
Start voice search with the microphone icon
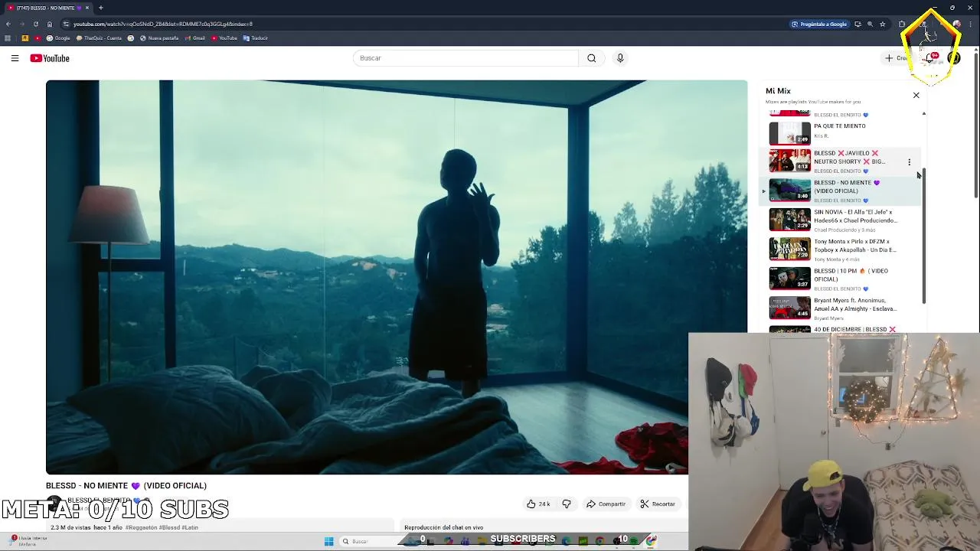620,58
